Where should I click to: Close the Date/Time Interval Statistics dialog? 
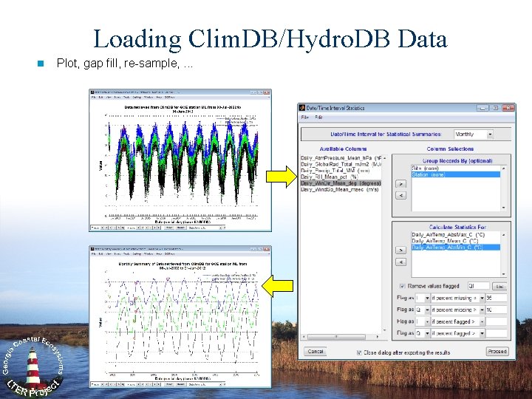click(508, 108)
